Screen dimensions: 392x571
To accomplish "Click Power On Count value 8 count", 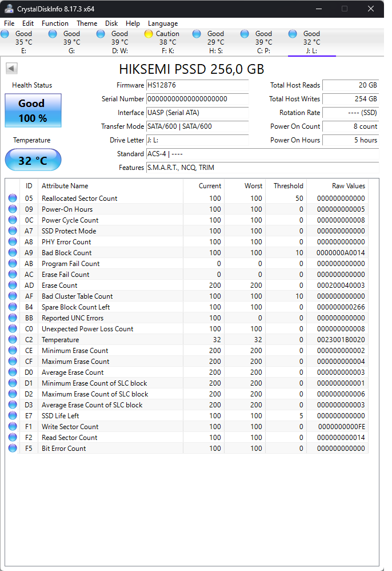I will pos(350,126).
